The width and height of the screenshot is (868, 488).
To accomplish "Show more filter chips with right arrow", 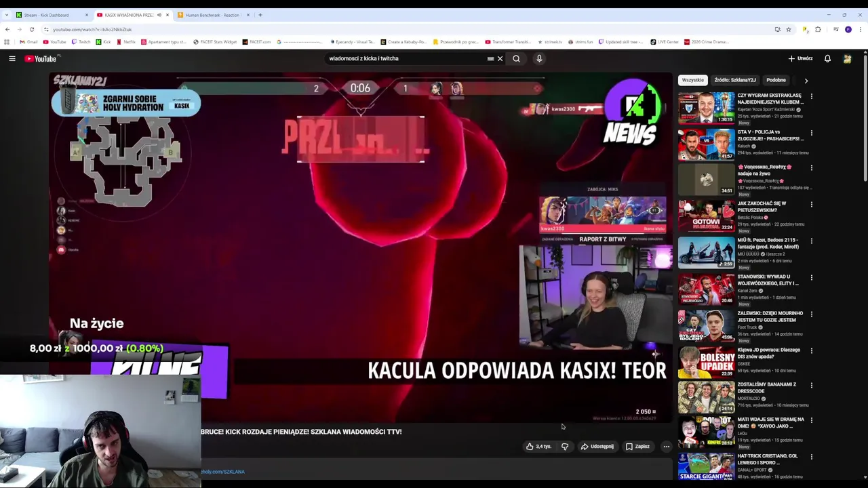I will pos(806,81).
